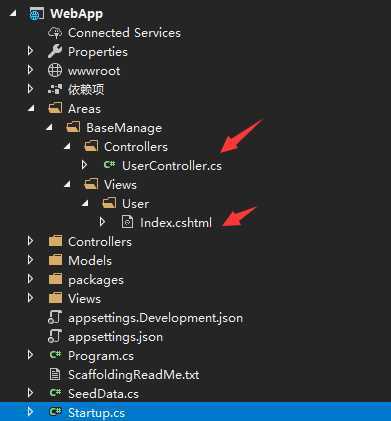Image resolution: width=391 pixels, height=421 pixels.
Task: Collapse the Areas folder arrow
Action: pos(31,108)
